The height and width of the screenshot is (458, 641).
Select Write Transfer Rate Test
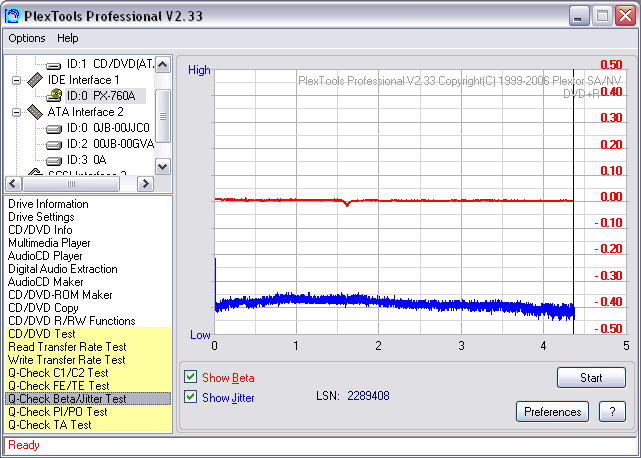(88, 360)
